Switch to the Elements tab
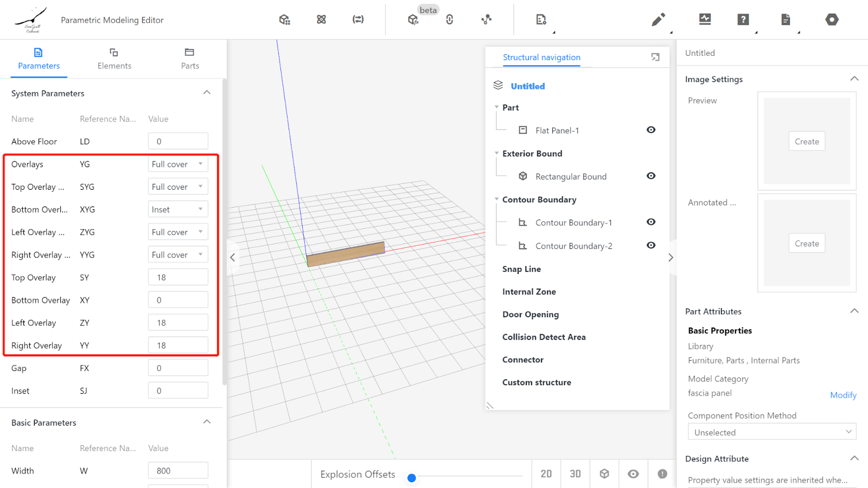Viewport: 868px width, 488px height. [x=114, y=59]
